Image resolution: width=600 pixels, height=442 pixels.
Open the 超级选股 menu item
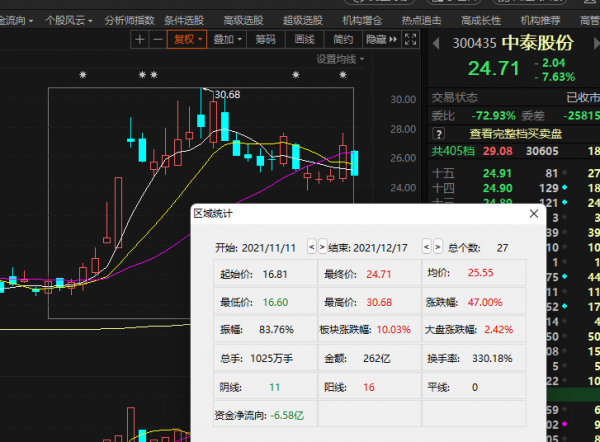303,20
